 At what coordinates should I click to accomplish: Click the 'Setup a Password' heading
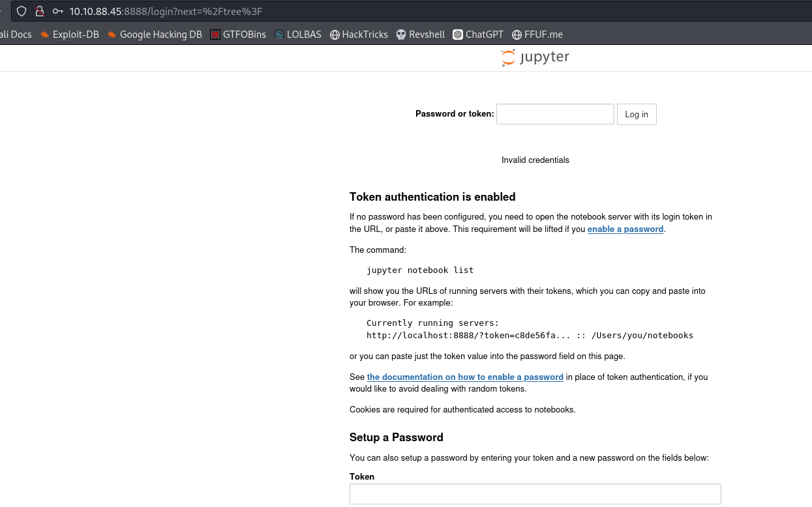tap(397, 437)
